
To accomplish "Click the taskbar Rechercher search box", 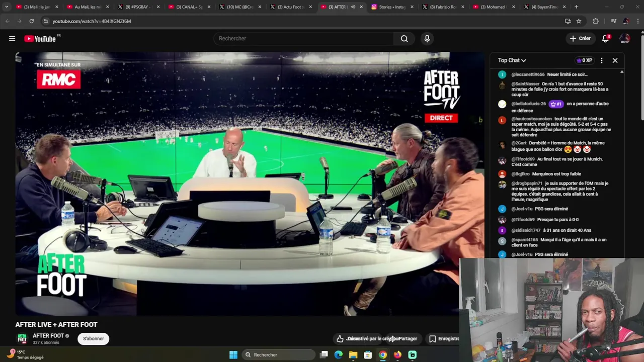I will [x=279, y=355].
